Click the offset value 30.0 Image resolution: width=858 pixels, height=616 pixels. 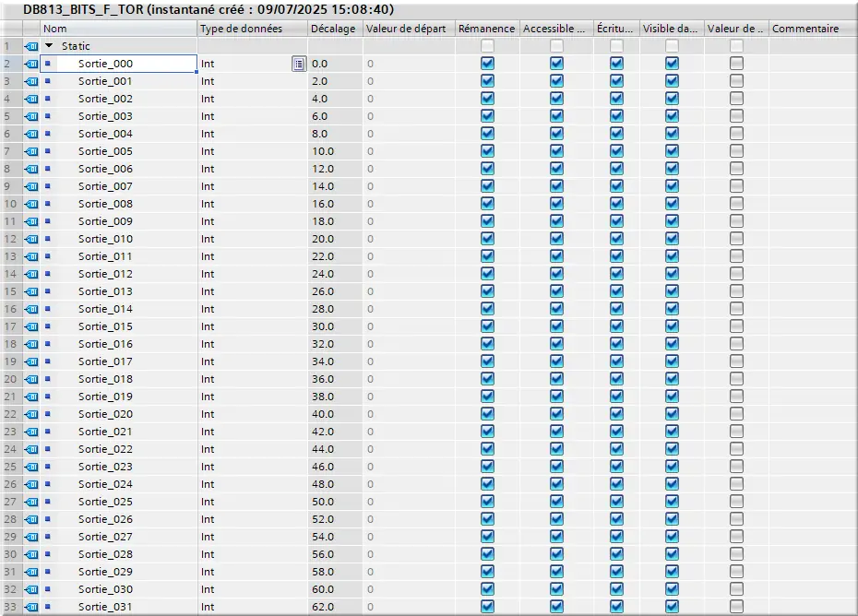(323, 326)
